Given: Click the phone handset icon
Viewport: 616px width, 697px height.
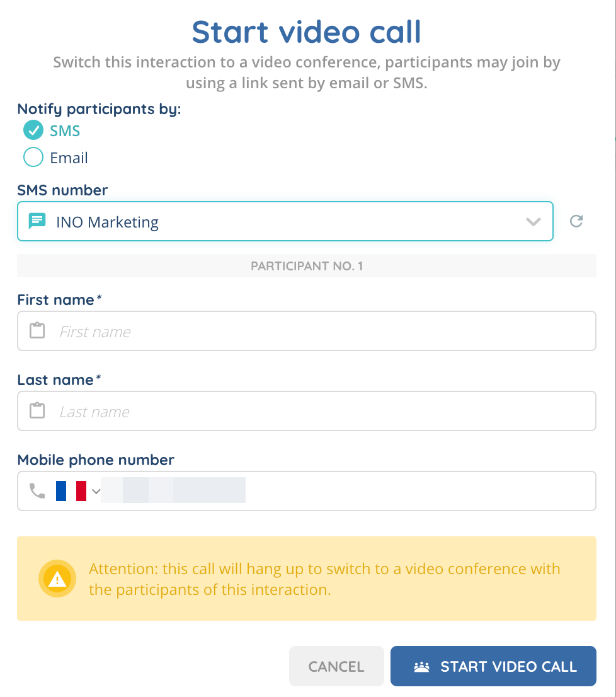Looking at the screenshot, I should point(37,491).
